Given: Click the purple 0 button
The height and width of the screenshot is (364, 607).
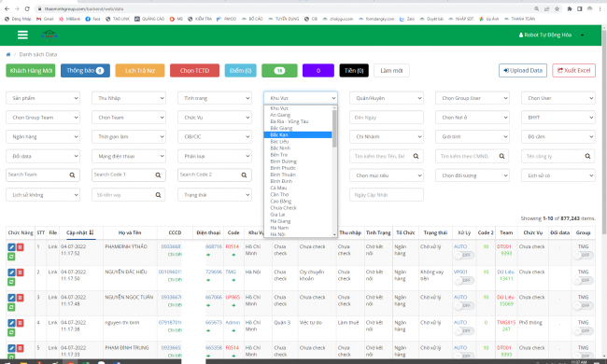Looking at the screenshot, I should (318, 71).
